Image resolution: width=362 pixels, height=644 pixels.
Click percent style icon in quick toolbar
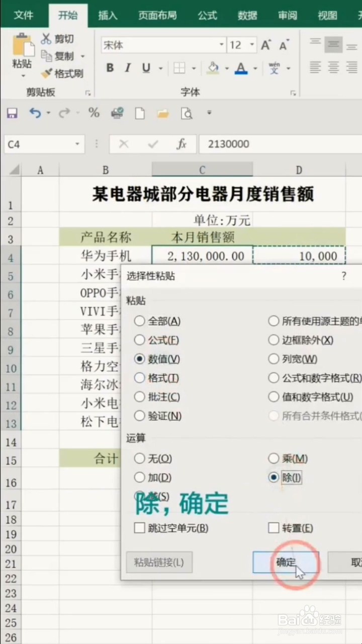tap(94, 113)
